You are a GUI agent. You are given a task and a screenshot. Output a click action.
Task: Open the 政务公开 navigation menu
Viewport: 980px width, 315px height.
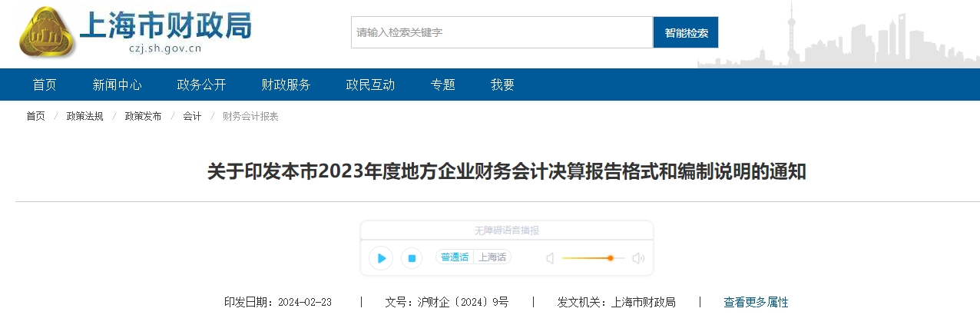tap(201, 85)
